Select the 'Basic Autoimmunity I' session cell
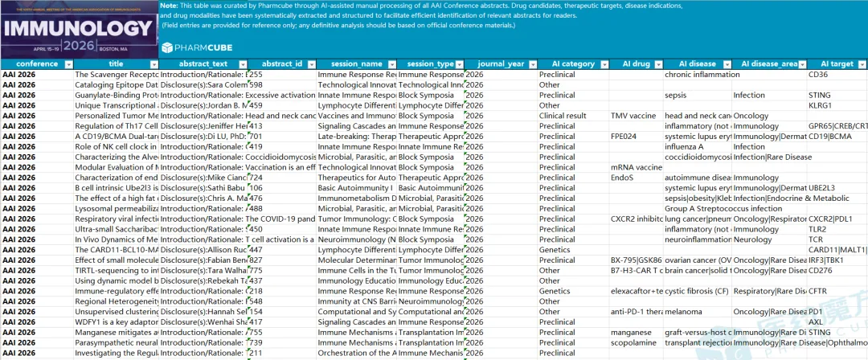 [357, 188]
